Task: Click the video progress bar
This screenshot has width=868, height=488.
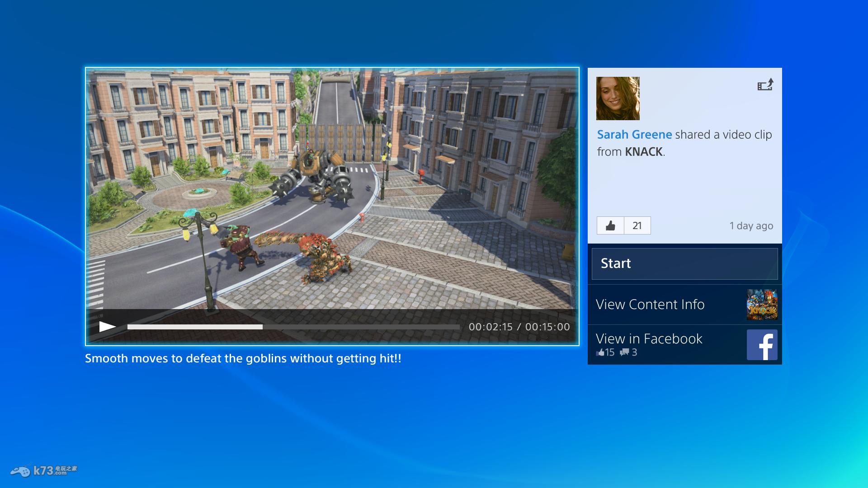Action: coord(293,327)
